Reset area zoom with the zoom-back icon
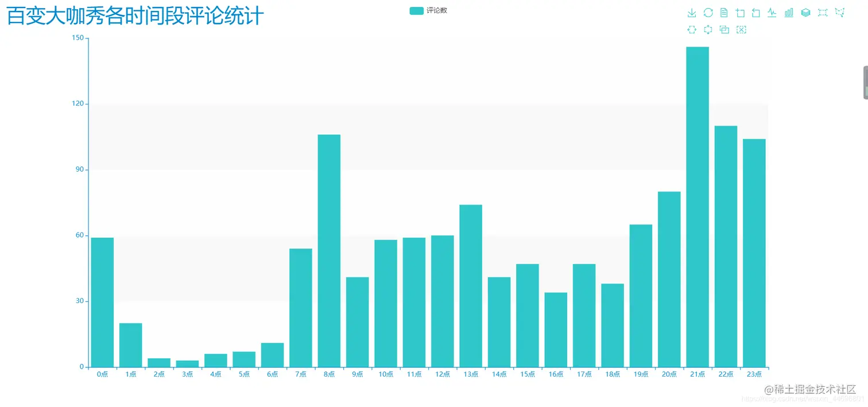This screenshot has width=868, height=407. click(756, 13)
